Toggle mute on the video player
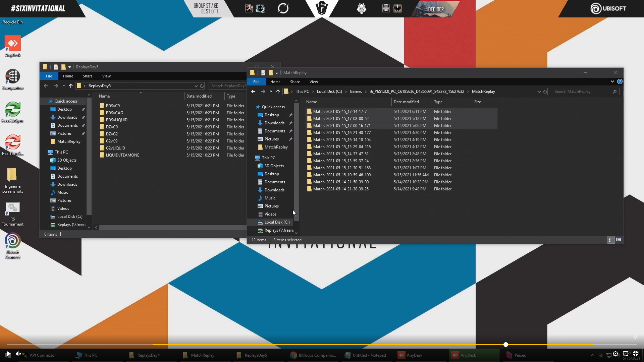Screen dimensions: 644x362 point(18,354)
